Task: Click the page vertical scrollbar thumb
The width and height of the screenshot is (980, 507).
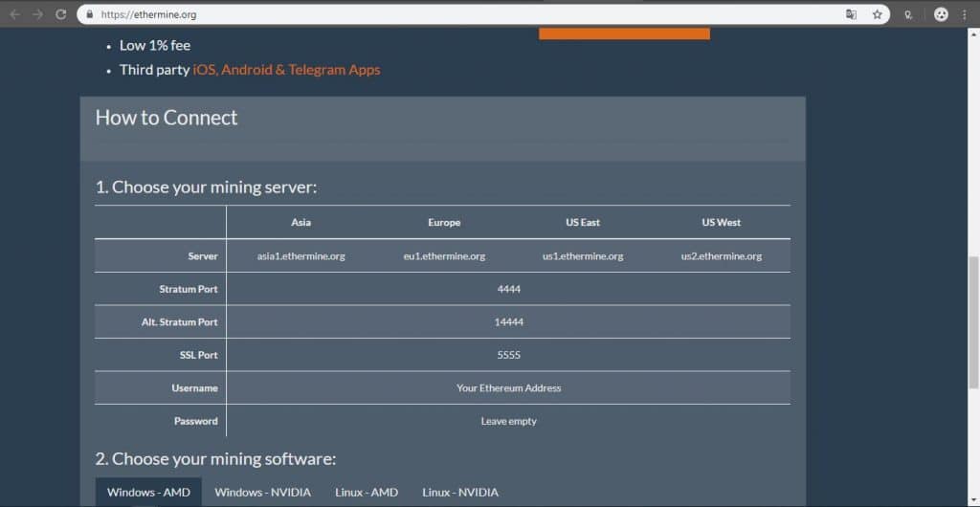Action: [x=973, y=322]
